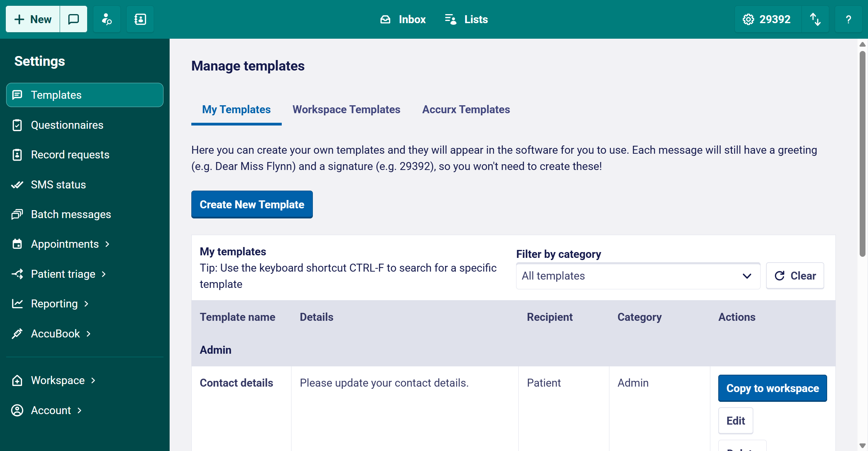Expand Account section
The image size is (868, 451).
coord(85,410)
